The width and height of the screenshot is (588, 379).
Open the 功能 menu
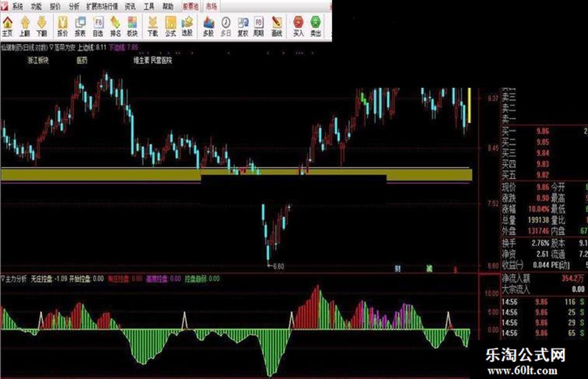36,6
